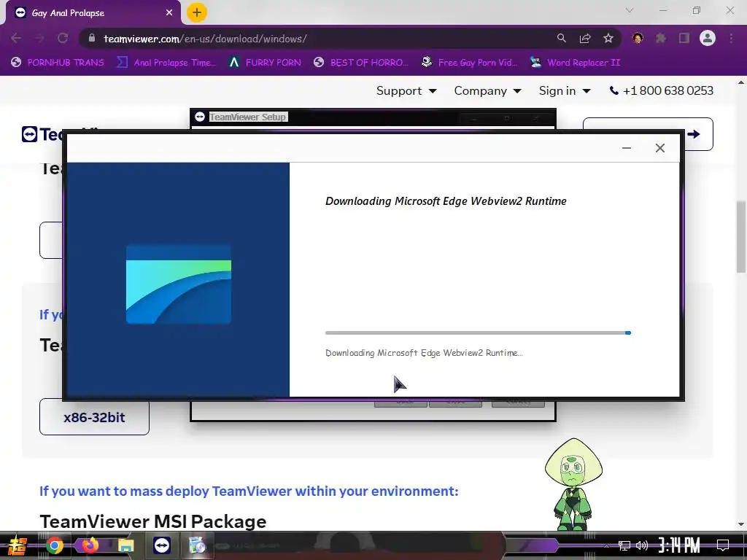Open the Chrome three-dot menu

[731, 39]
